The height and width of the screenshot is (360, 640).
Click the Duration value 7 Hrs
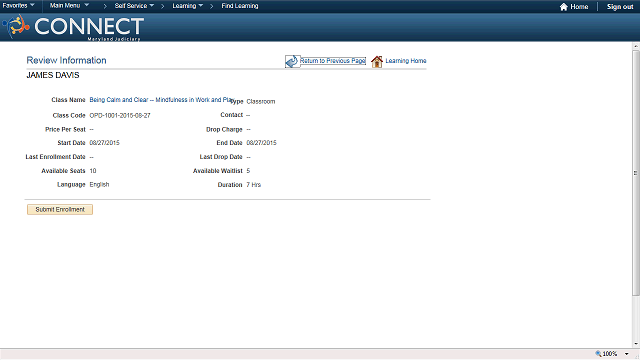coord(253,185)
